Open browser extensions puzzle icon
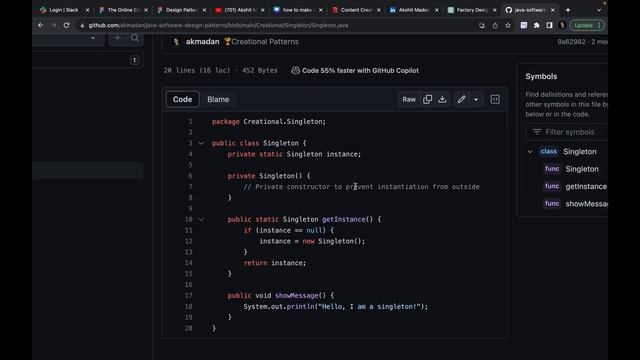640x360 pixels. pos(536,25)
